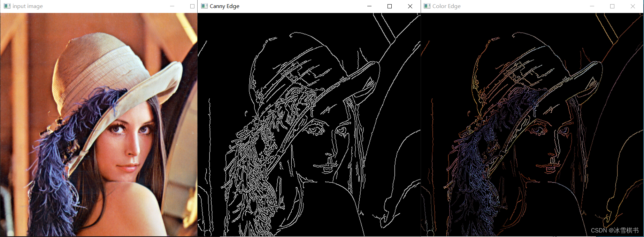Select the 'Canny Edge' title bar text

[224, 6]
